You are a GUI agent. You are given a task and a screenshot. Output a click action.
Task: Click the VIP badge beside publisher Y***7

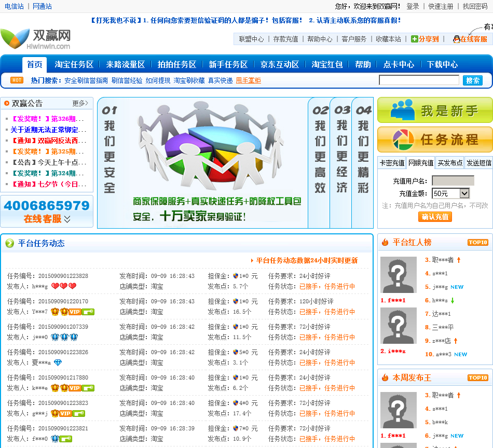75,312
